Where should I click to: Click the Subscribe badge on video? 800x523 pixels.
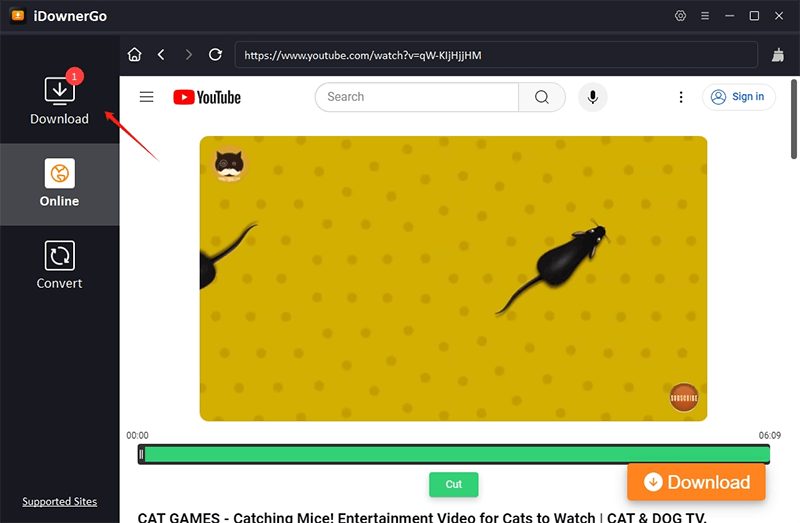click(x=684, y=397)
